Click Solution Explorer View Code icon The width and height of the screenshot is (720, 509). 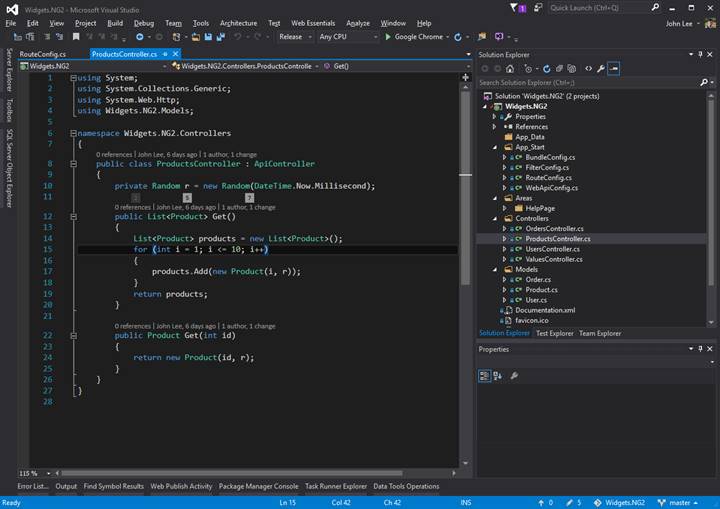588,69
